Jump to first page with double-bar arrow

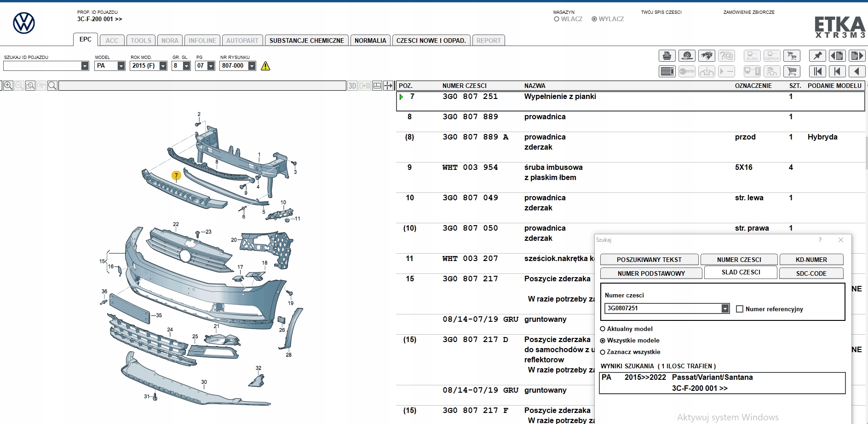point(817,71)
